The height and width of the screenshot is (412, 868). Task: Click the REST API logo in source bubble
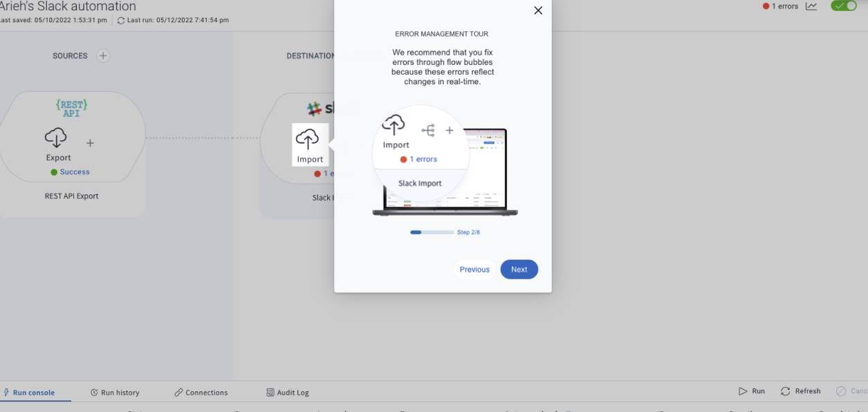click(71, 109)
